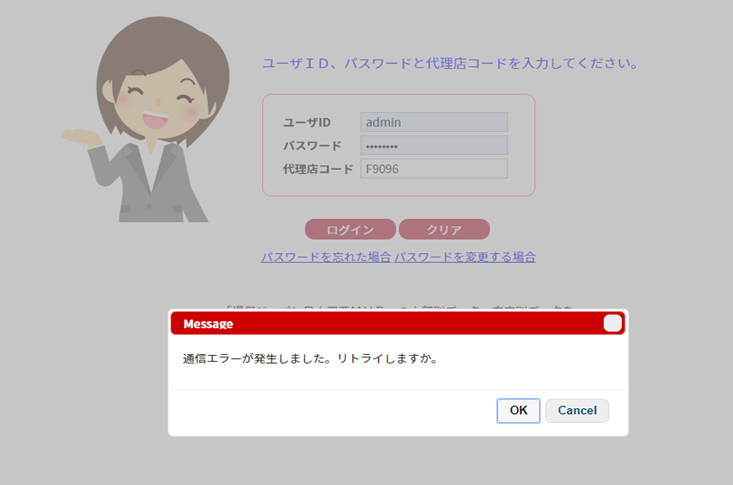
Task: Close the Message dialog via corner icon
Action: [612, 323]
